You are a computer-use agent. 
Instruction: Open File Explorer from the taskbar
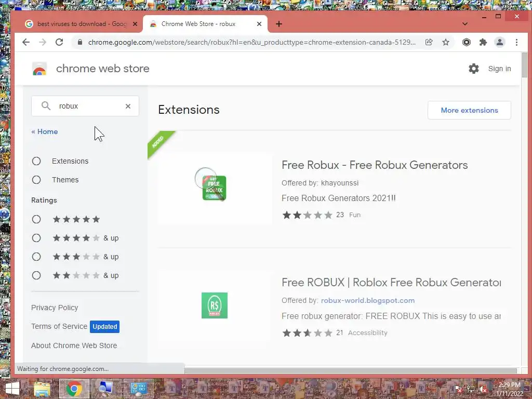pyautogui.click(x=42, y=389)
